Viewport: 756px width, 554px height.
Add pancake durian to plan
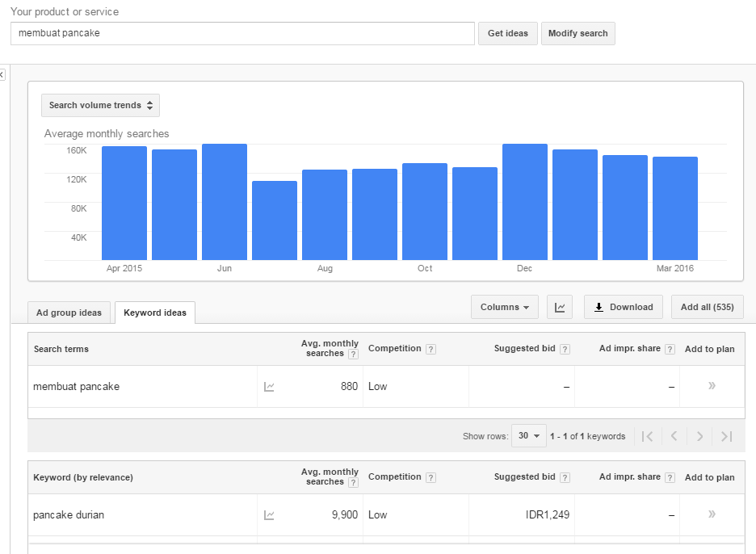[x=712, y=514]
